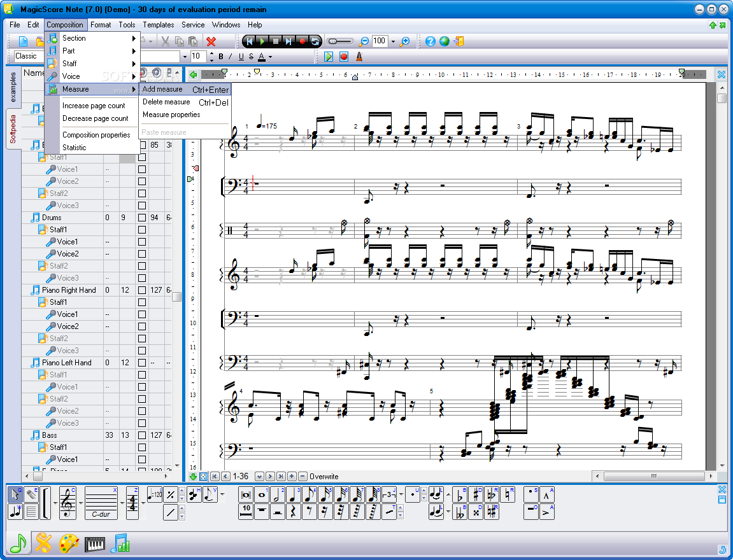Open the paint palette panel icon
The width and height of the screenshot is (733, 560).
[69, 543]
